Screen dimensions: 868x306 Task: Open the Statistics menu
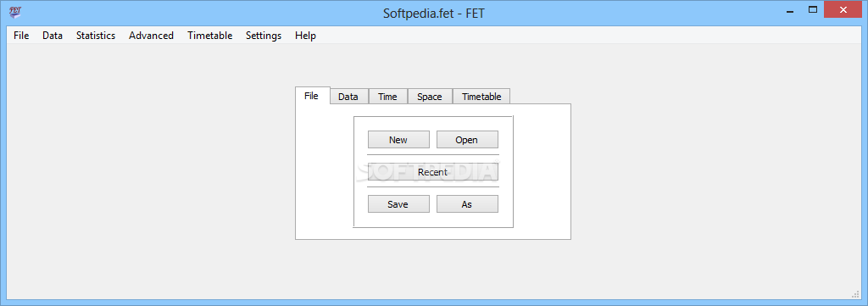(x=96, y=36)
